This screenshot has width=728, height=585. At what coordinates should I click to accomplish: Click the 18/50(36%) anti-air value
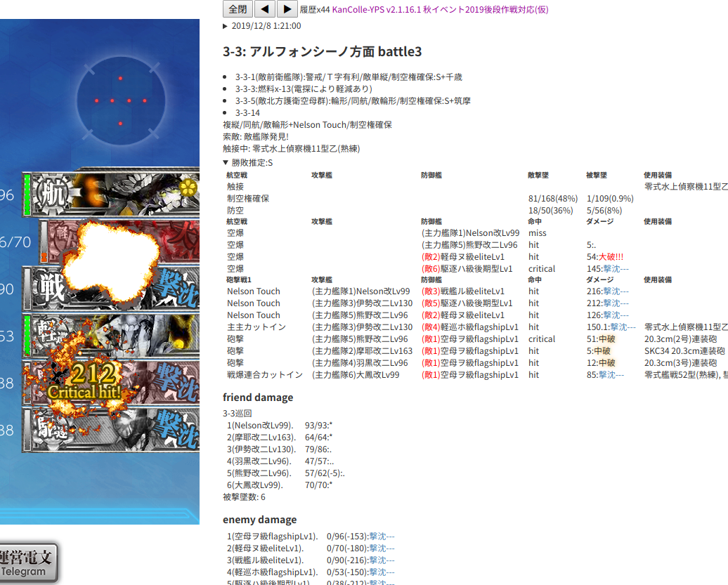[551, 211]
